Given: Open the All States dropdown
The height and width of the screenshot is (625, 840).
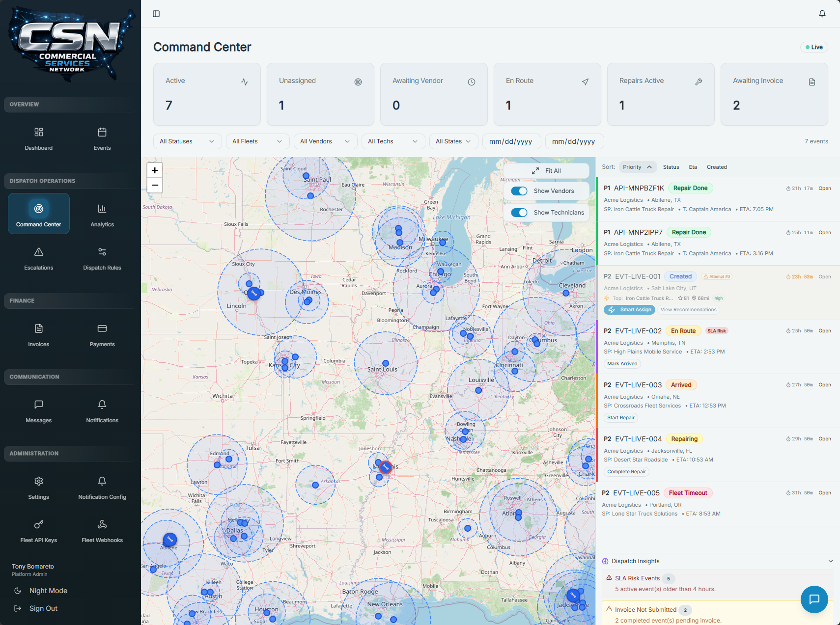Looking at the screenshot, I should [453, 141].
